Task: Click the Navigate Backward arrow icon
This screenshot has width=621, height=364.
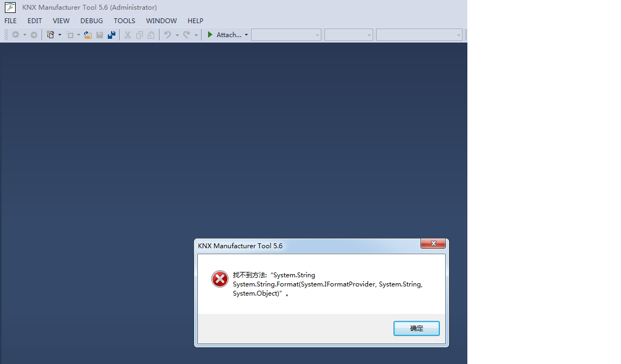Action: click(16, 35)
